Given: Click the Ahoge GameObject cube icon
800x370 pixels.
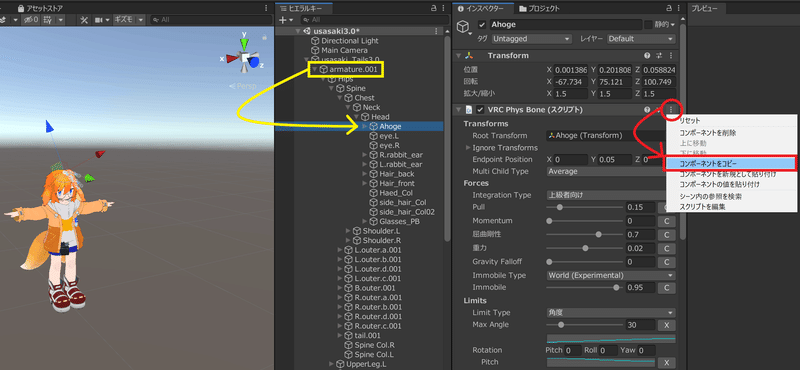Looking at the screenshot, I should click(462, 26).
